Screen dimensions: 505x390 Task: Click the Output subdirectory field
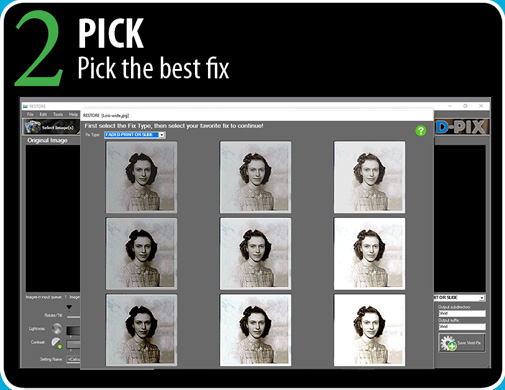tap(462, 313)
